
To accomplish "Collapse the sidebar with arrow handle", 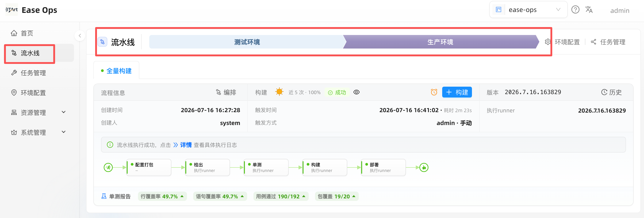I will (x=80, y=36).
